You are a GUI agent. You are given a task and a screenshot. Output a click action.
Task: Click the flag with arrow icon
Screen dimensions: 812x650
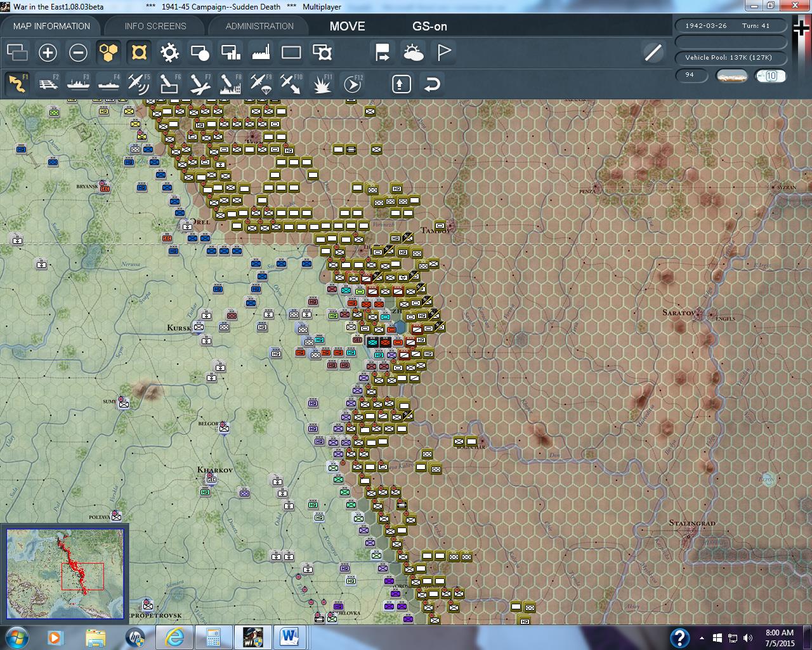(383, 52)
